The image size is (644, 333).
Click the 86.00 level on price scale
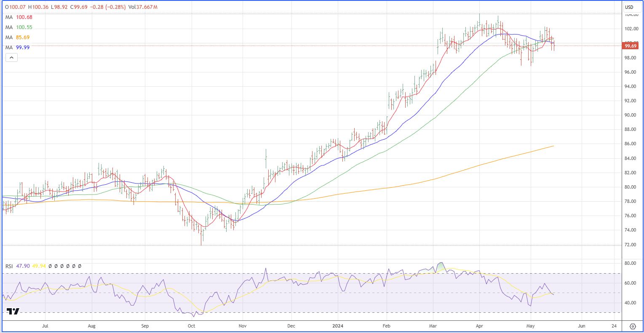[x=630, y=144]
